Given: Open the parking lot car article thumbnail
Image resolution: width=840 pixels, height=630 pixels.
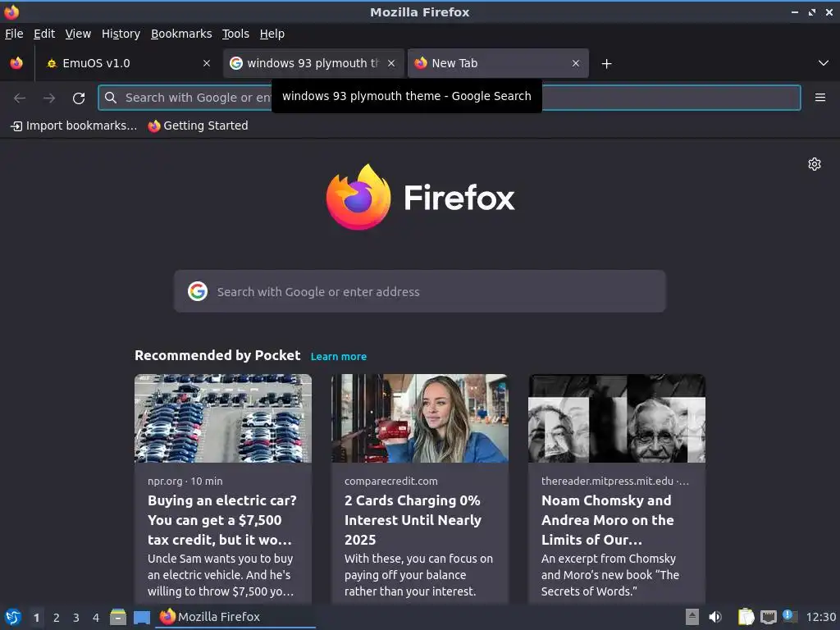Looking at the screenshot, I should tap(223, 418).
